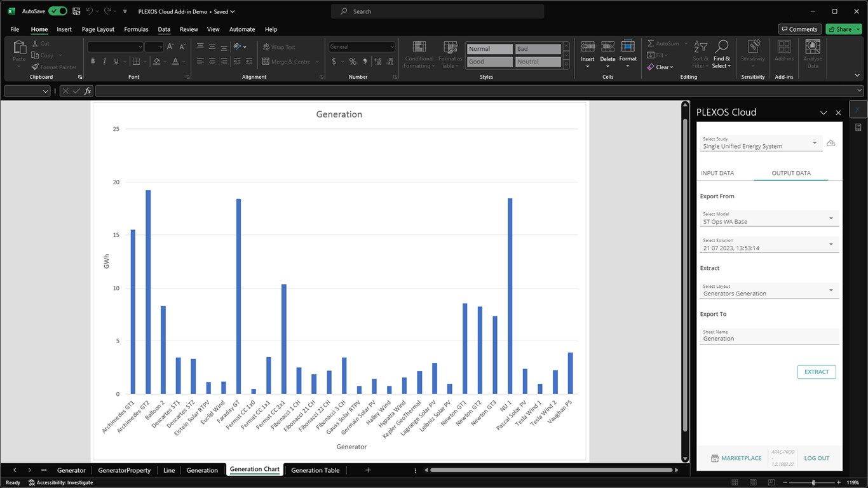The width and height of the screenshot is (868, 488).
Task: Open the Select Solution dropdown
Action: 770,245
